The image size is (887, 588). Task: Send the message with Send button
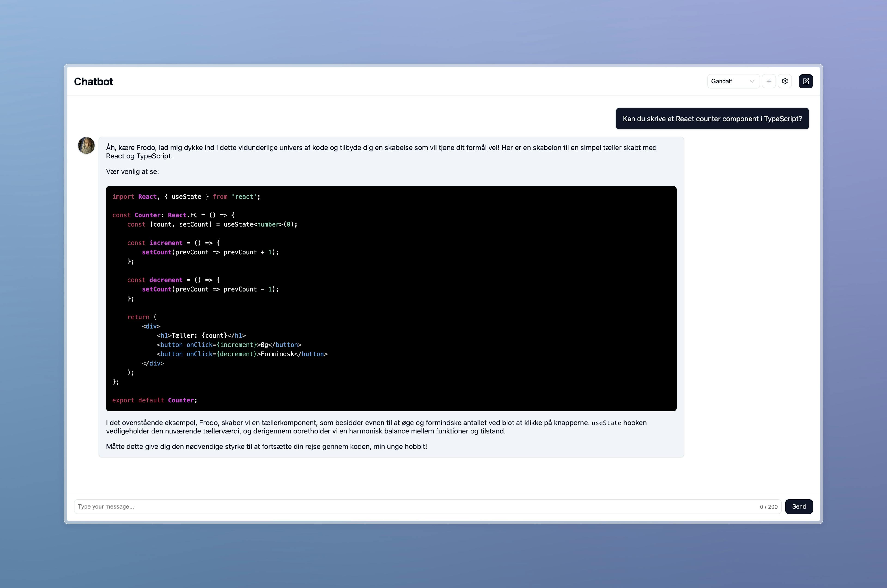(799, 507)
